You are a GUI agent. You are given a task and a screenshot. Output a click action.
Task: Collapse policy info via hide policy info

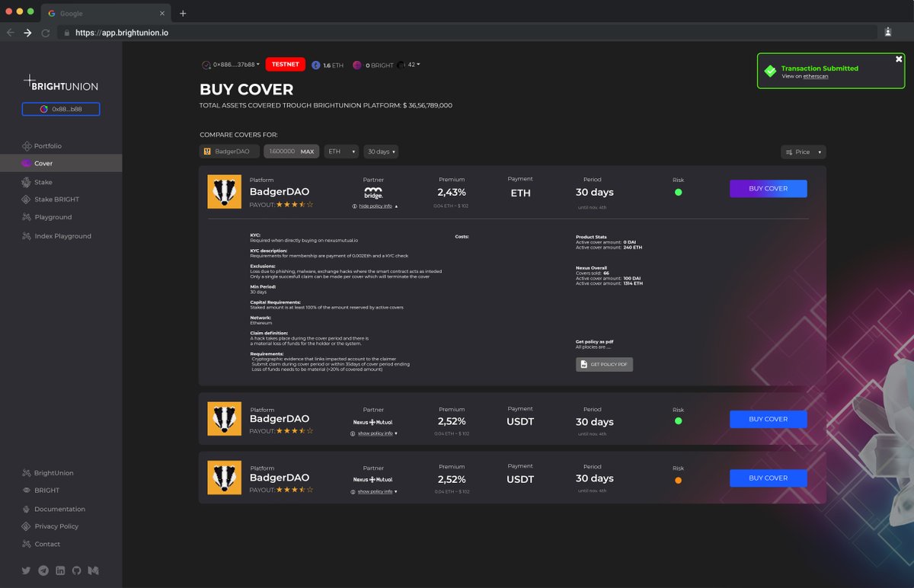(376, 206)
